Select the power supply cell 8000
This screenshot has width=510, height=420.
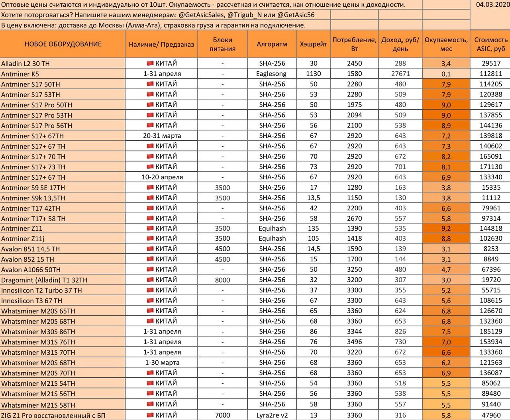click(x=222, y=280)
